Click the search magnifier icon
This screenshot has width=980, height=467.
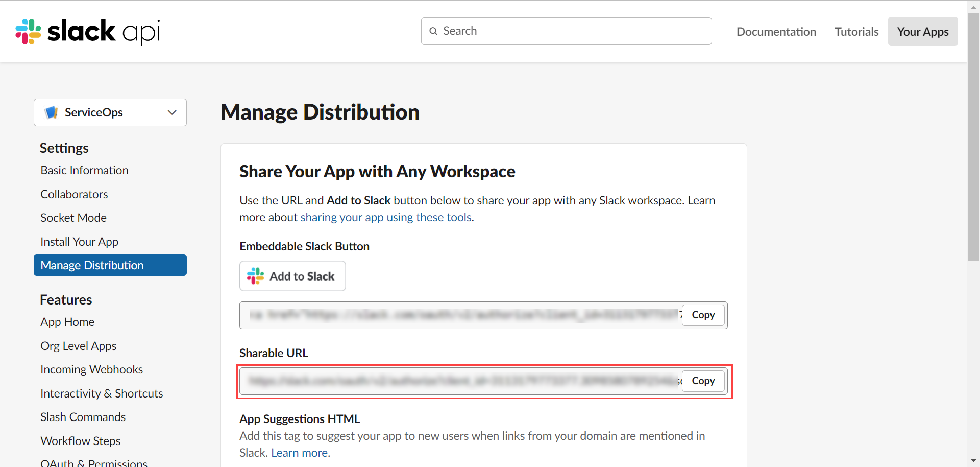point(433,31)
